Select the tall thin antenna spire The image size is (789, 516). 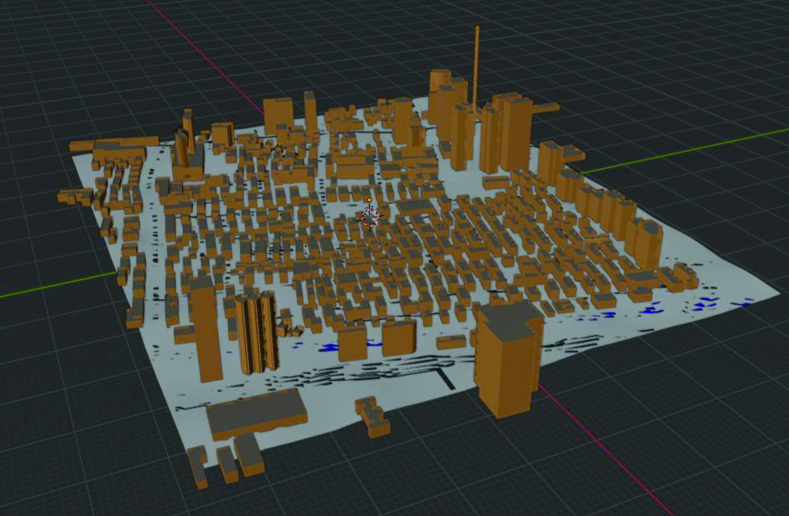coord(476,69)
